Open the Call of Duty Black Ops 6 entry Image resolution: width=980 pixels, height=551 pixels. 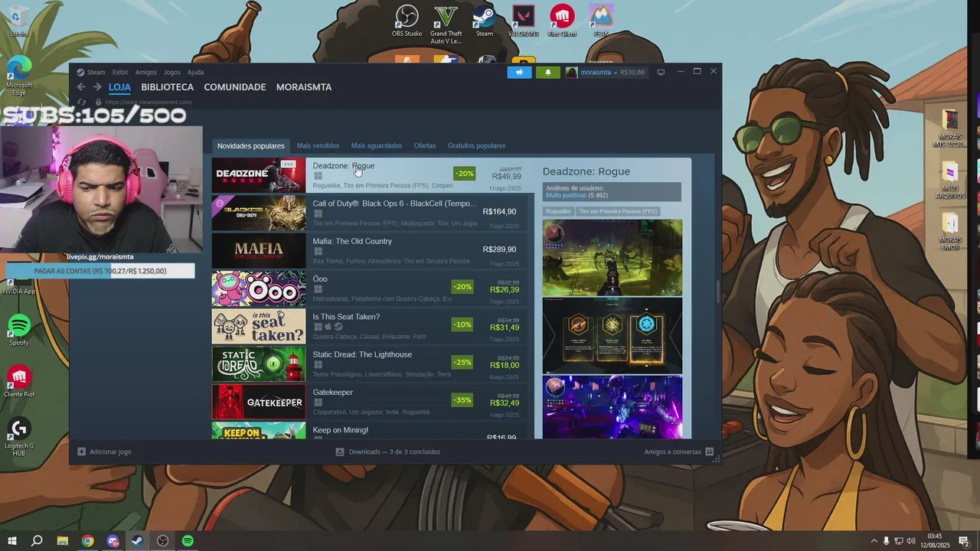tap(371, 213)
